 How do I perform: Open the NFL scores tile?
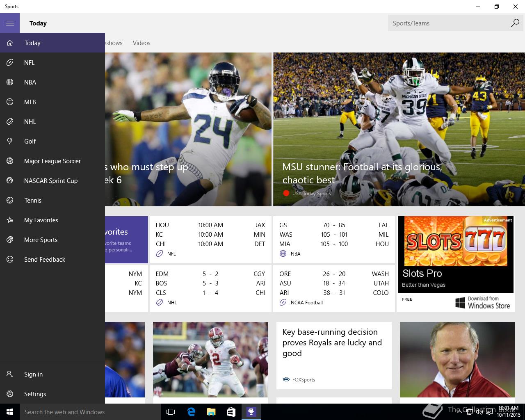click(x=210, y=240)
